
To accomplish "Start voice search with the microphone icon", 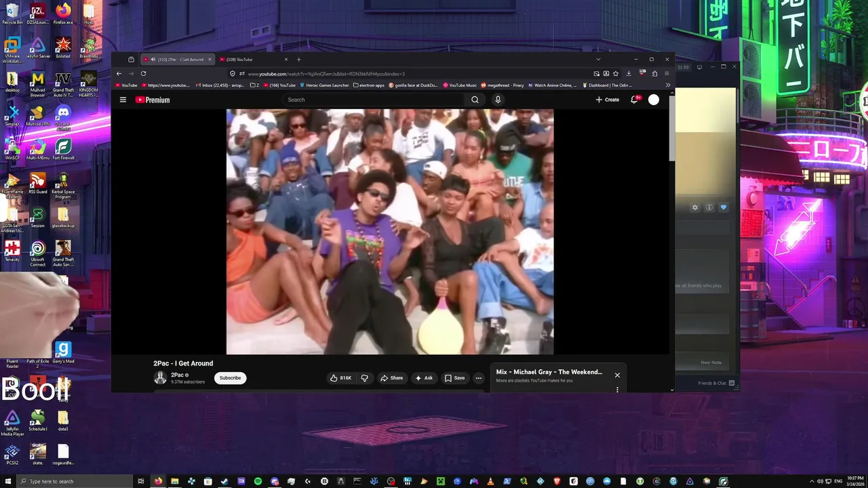I will pyautogui.click(x=498, y=100).
